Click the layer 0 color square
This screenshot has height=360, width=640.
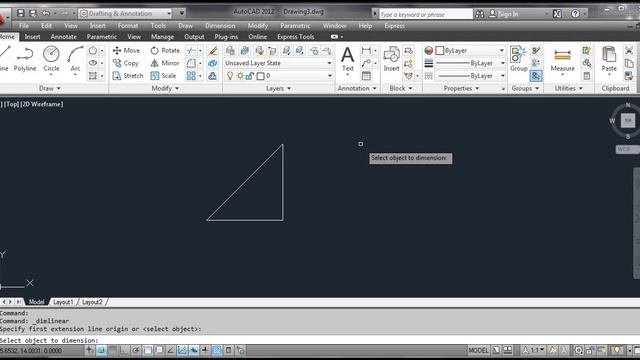[260, 76]
